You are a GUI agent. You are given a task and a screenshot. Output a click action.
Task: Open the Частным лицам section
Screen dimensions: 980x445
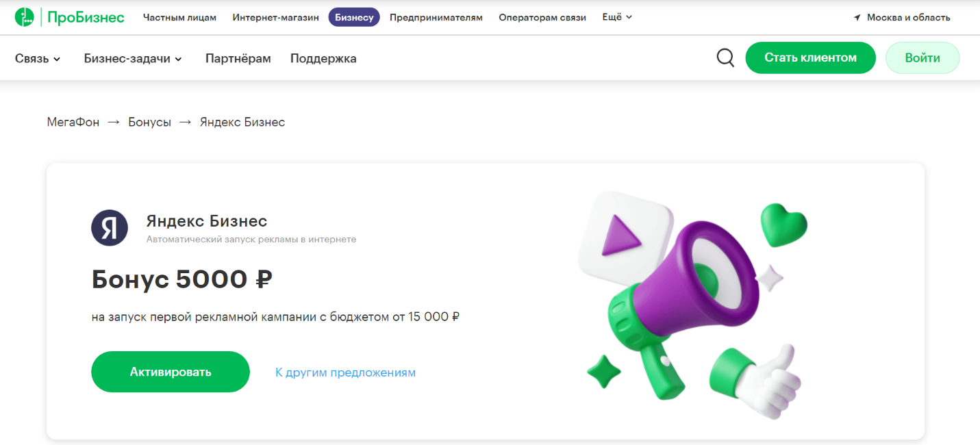[x=179, y=18]
